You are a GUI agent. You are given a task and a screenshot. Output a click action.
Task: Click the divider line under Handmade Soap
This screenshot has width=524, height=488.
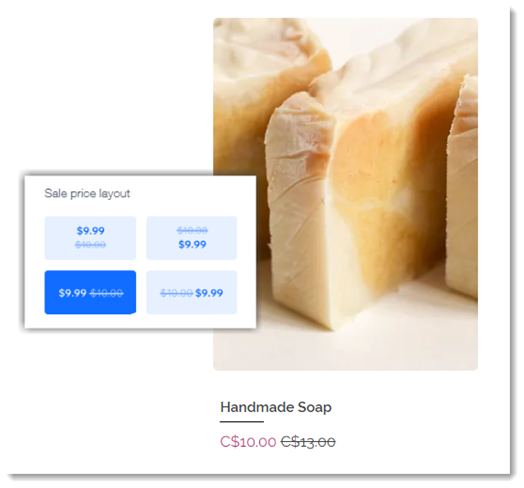(x=242, y=422)
